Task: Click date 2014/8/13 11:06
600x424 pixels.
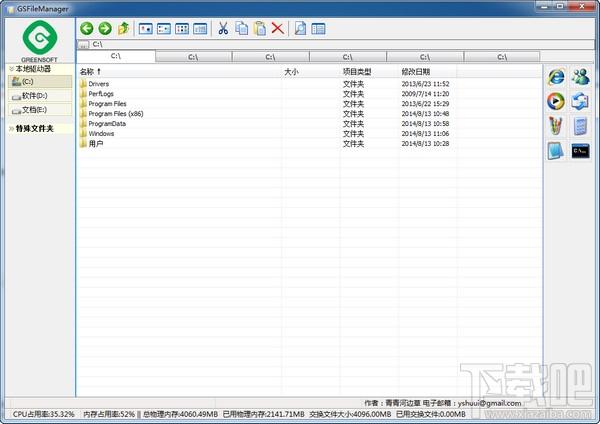Action: pos(425,134)
